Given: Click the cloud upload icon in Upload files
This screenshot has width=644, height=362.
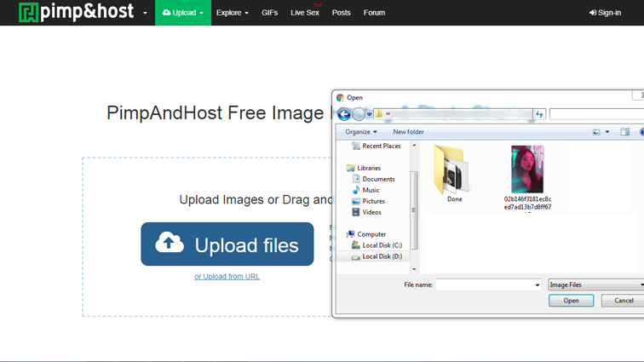Looking at the screenshot, I should (x=170, y=242).
